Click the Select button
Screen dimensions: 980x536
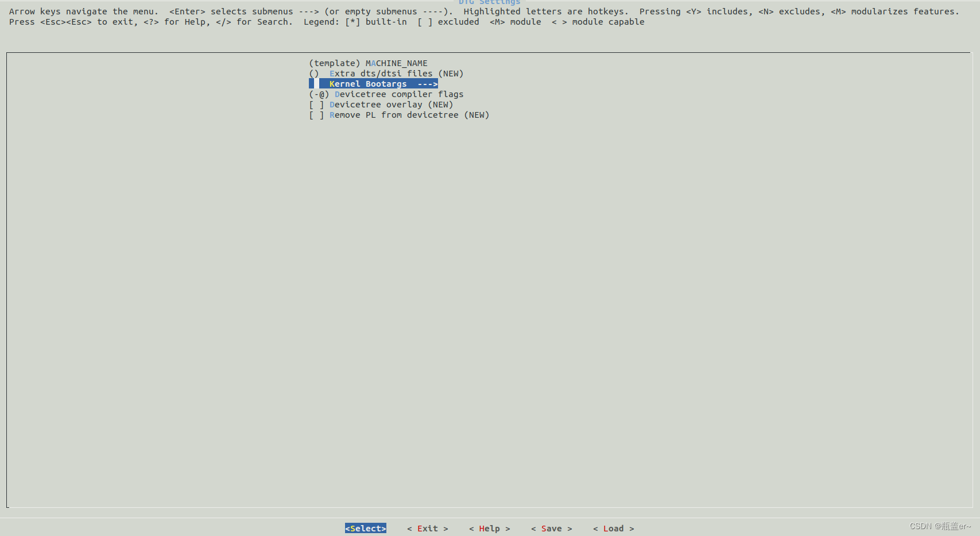(x=366, y=529)
